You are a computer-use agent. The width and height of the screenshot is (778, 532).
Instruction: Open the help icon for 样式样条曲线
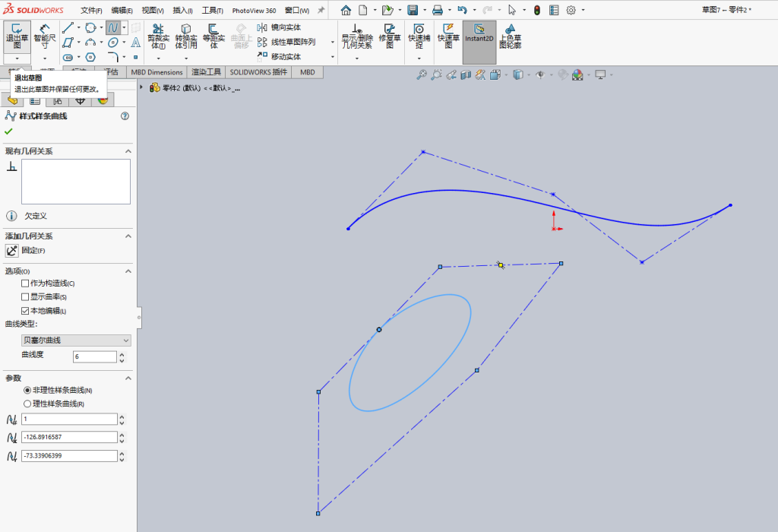point(125,116)
